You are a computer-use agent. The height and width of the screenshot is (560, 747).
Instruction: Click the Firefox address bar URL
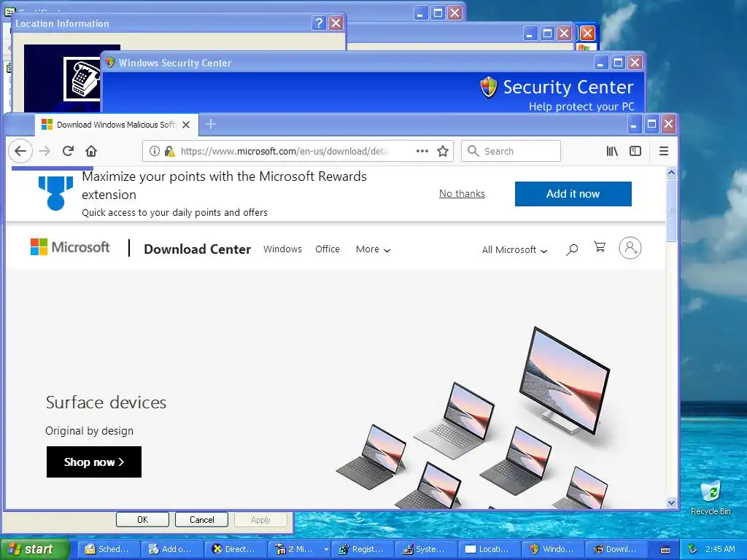(x=284, y=152)
